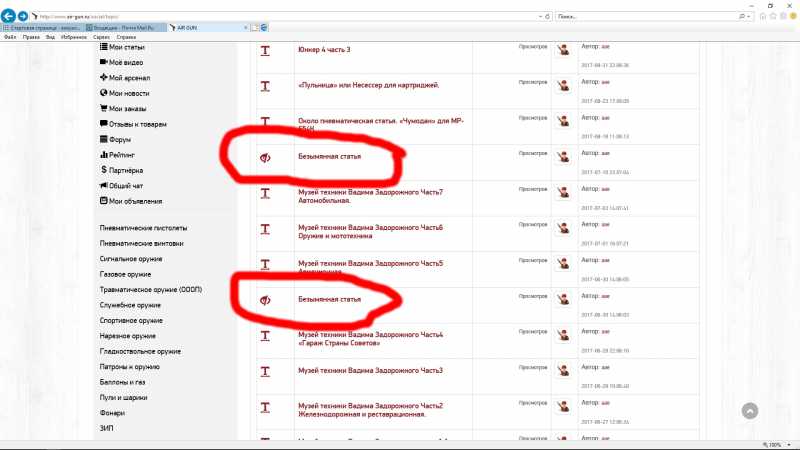Go forward with the browser forward arrow
This screenshot has width=800, height=450.
22,16
